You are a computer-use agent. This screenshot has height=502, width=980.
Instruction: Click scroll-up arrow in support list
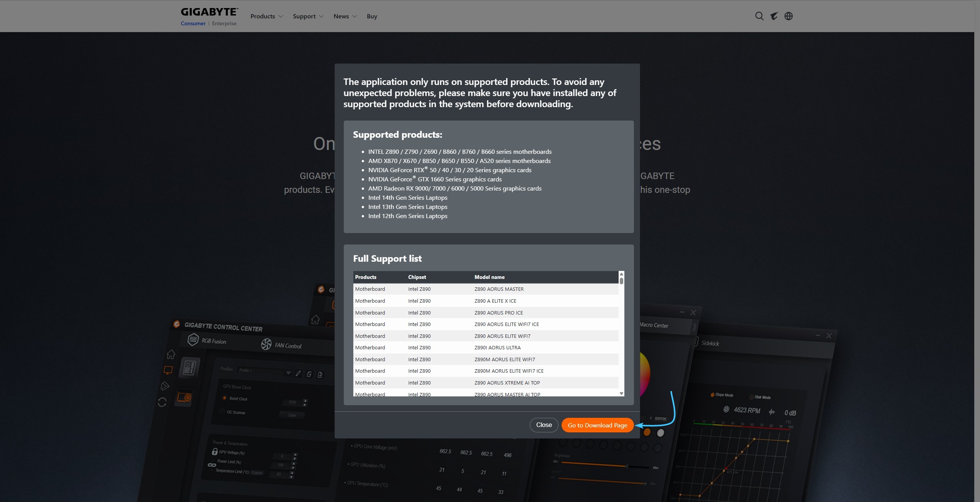click(x=621, y=274)
